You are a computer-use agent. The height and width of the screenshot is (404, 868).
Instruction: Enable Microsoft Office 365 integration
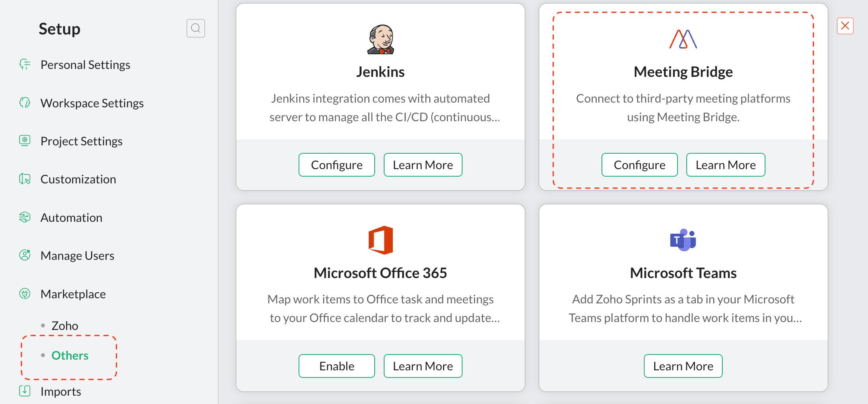coord(337,366)
